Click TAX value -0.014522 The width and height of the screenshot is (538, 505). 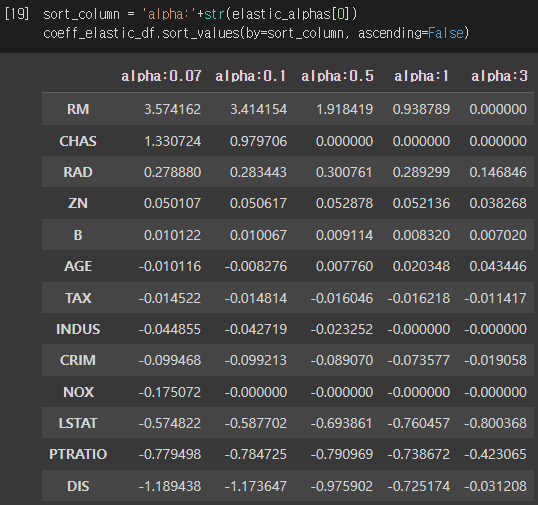pyautogui.click(x=170, y=298)
